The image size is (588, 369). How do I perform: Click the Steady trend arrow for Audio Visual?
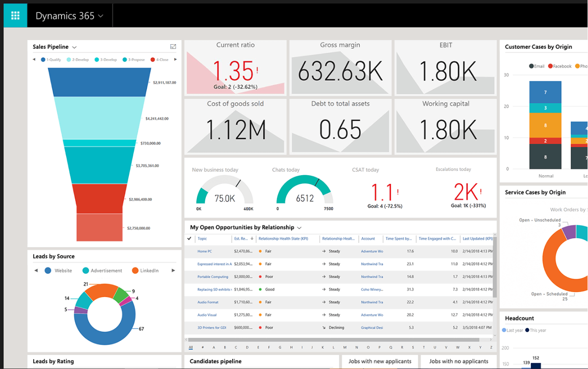[x=324, y=315]
